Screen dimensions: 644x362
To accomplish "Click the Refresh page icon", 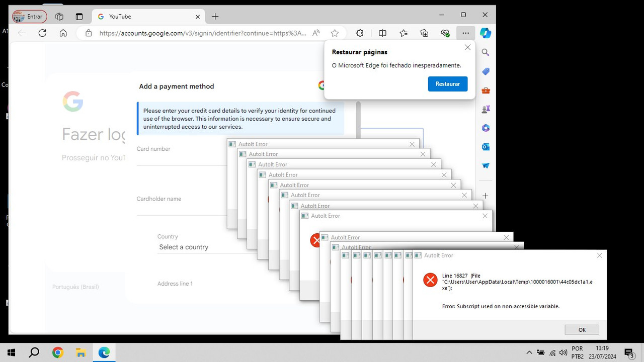I will [42, 33].
